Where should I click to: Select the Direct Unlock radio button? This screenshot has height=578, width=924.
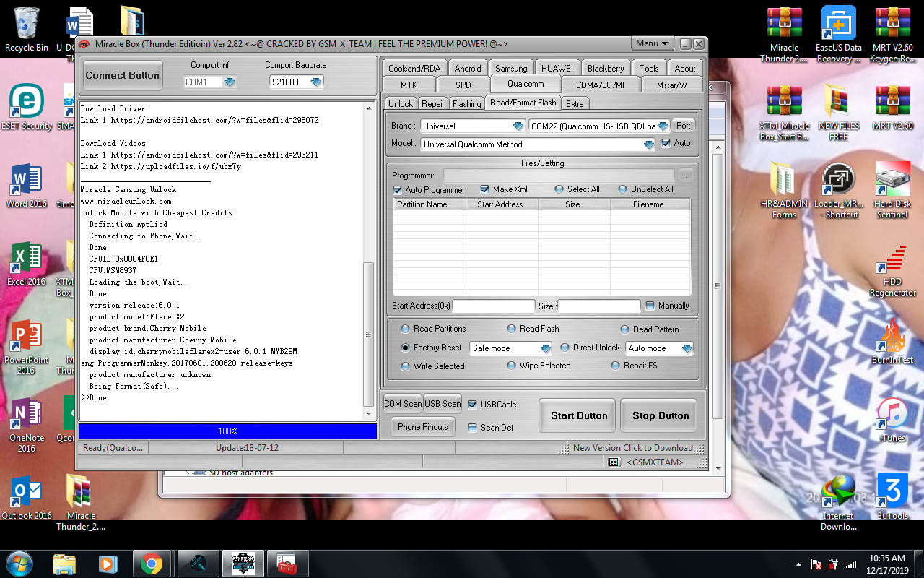tap(565, 348)
